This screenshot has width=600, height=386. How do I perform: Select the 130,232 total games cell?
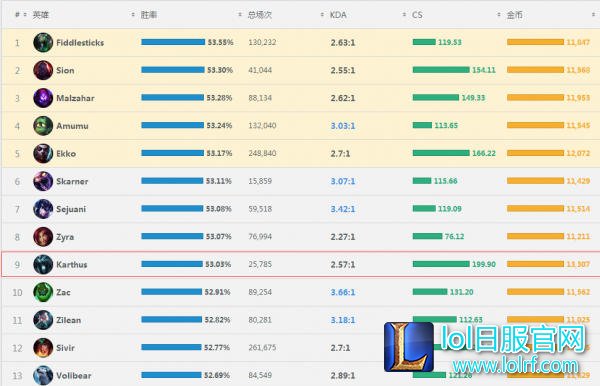pyautogui.click(x=262, y=42)
